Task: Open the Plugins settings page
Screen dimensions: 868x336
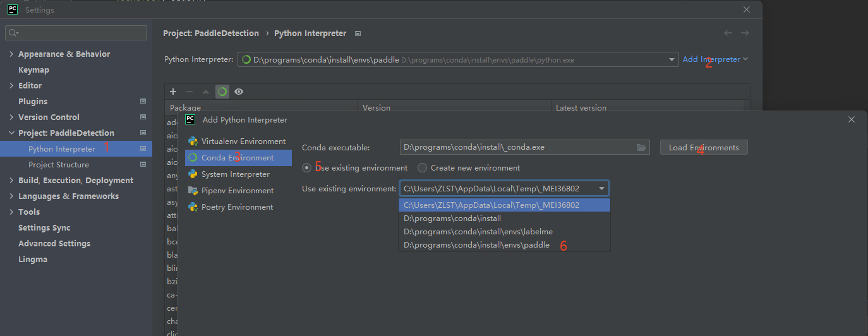Action: click(x=33, y=101)
